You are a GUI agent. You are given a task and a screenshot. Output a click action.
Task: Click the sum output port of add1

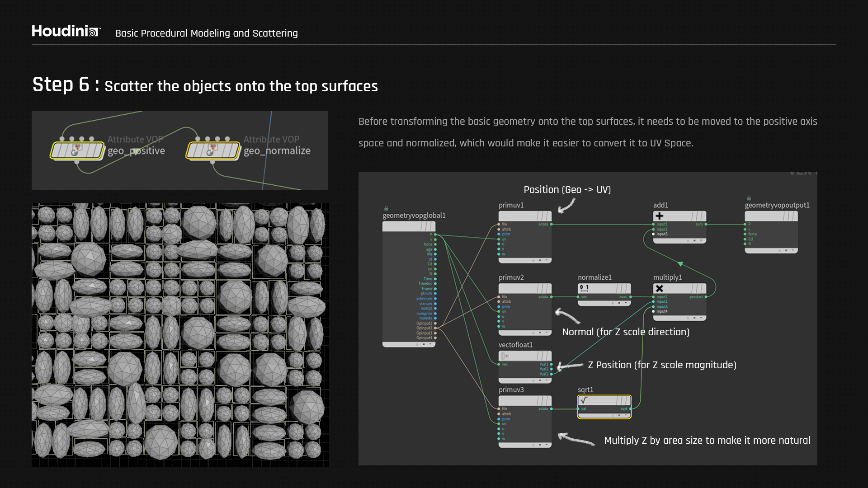(706, 224)
